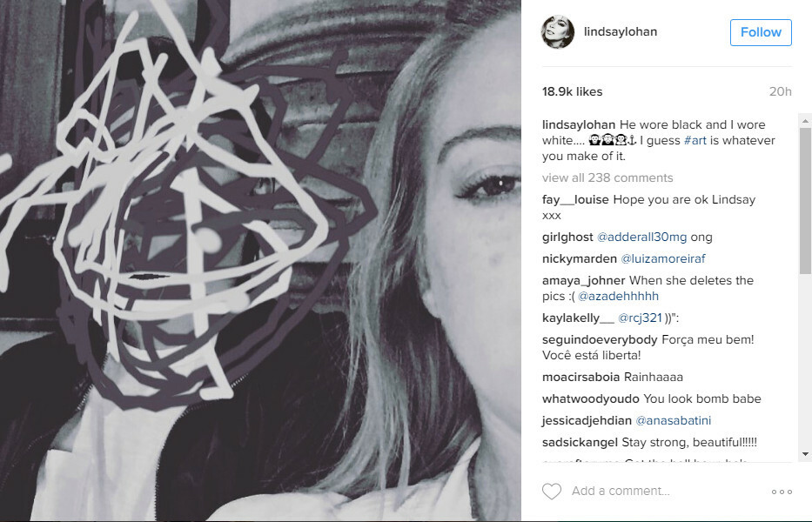Click the scrollbar down arrow
812x522 pixels.
pos(805,454)
